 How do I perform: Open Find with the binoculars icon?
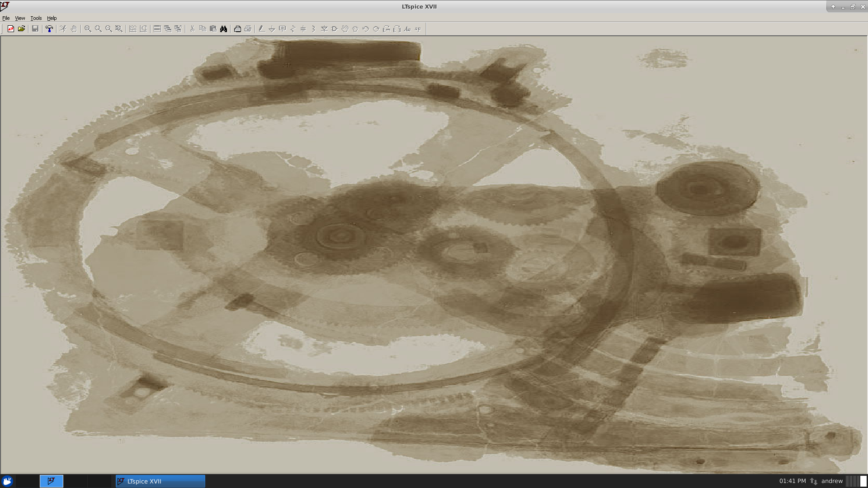coord(223,29)
